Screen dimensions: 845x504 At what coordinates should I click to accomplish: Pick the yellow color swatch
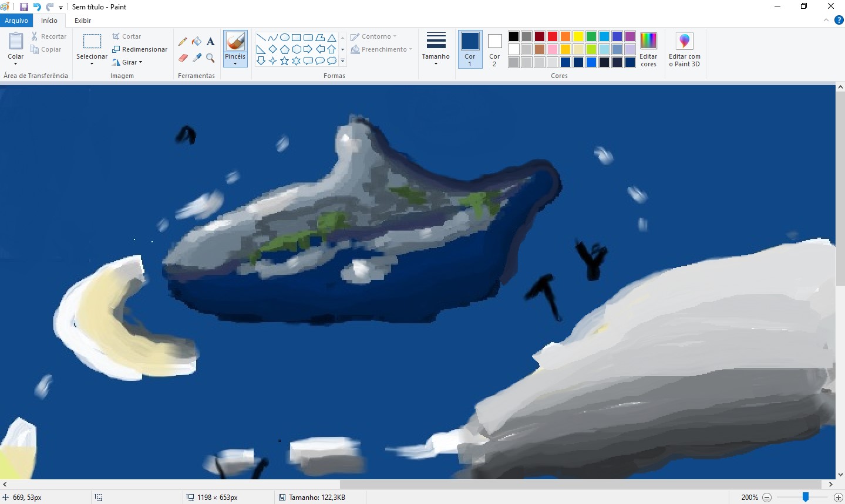578,36
